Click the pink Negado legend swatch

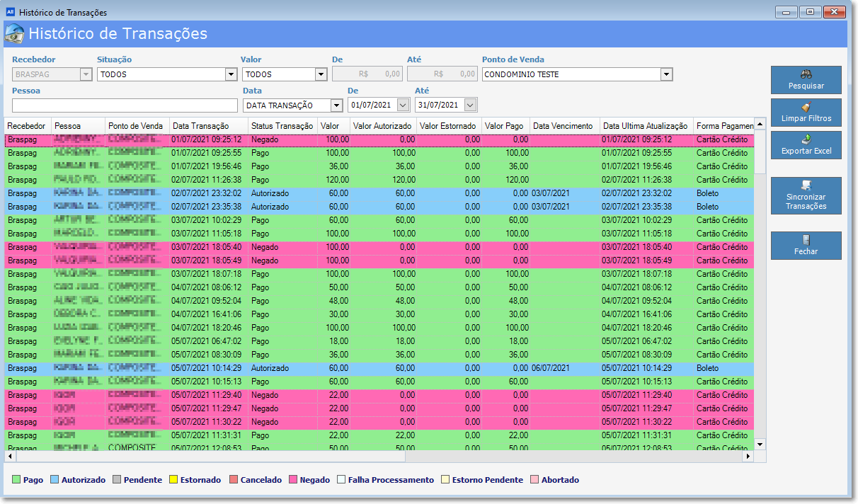[x=293, y=480]
